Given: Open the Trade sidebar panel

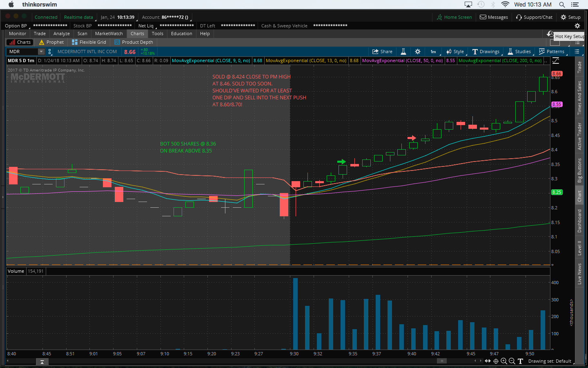Looking at the screenshot, I should 579,67.
